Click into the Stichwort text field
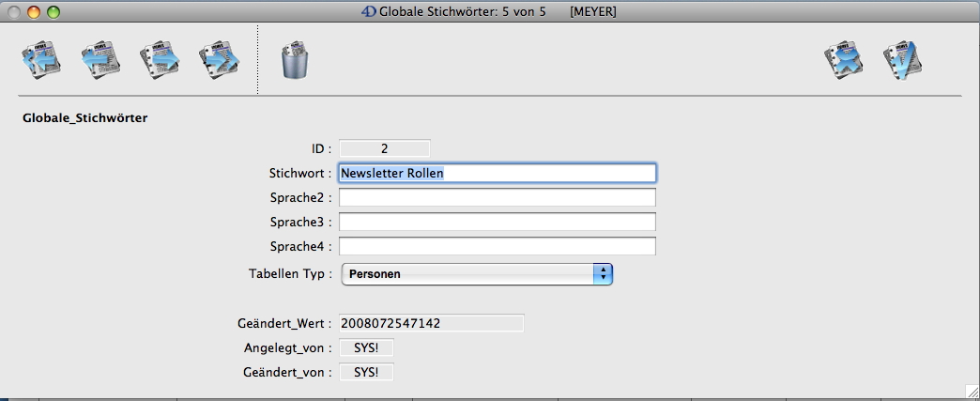 point(498,173)
